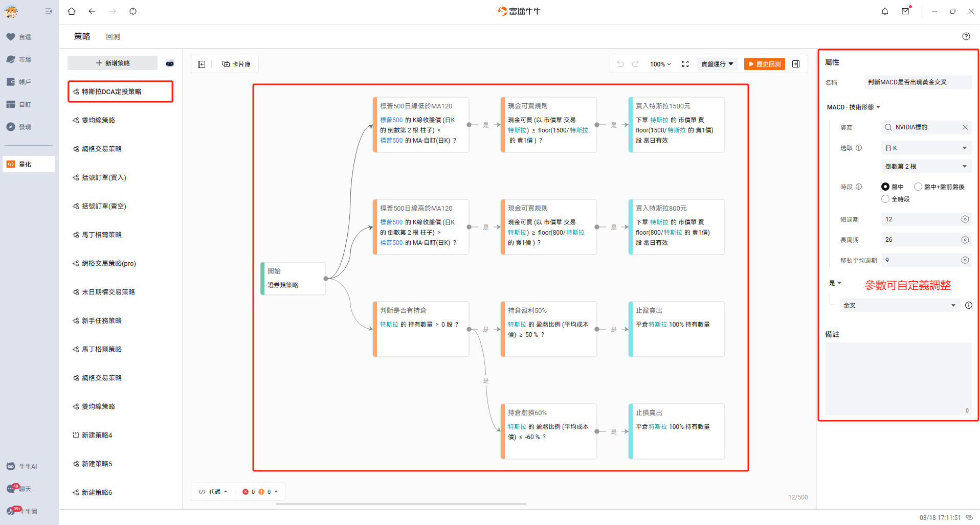Viewport: 980px width, 525px height.
Task: Select the 盤中 radio option
Action: 885,187
